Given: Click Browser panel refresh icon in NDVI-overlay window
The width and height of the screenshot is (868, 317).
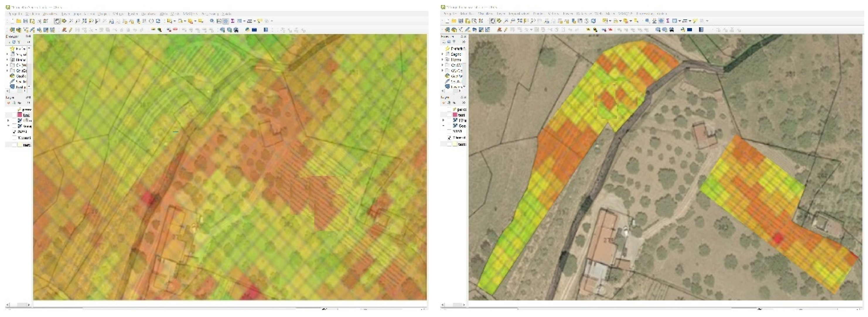Looking at the screenshot, I should [14, 42].
